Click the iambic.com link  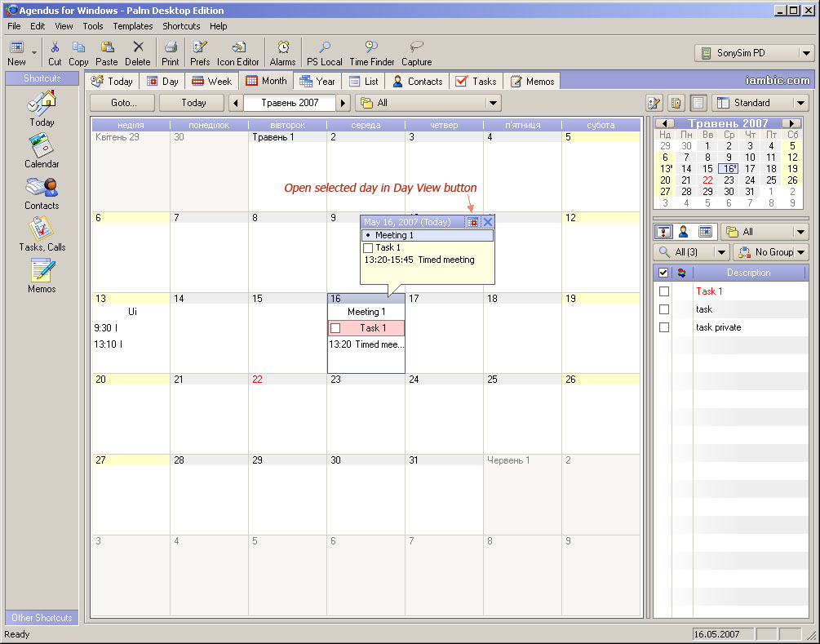(x=778, y=81)
